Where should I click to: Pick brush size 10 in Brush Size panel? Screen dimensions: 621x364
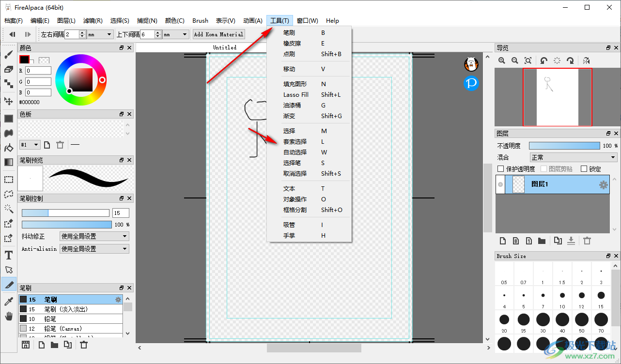562,298
